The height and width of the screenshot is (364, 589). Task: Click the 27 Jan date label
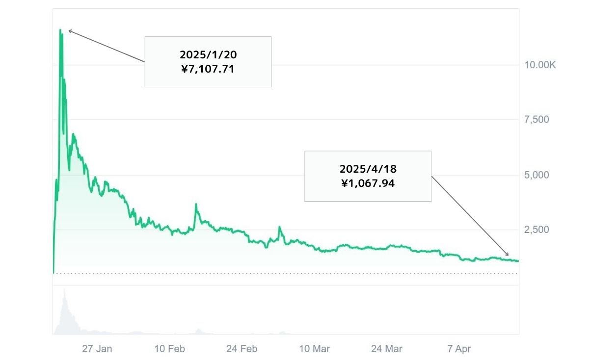(97, 349)
